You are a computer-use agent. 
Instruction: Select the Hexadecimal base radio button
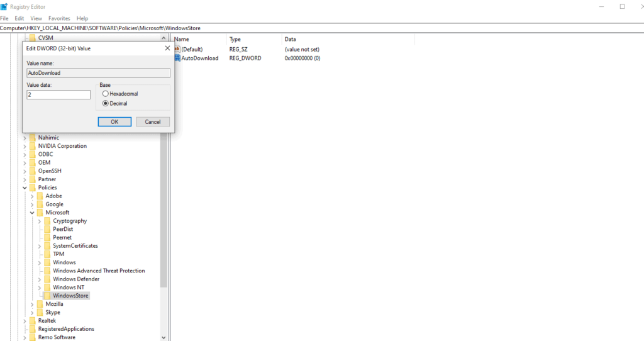(x=106, y=94)
